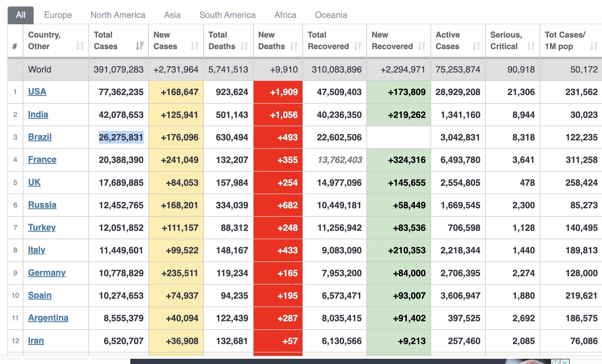Dismiss the advertisement banner
Image resolution: width=602 pixels, height=364 pixels.
[x=565, y=362]
